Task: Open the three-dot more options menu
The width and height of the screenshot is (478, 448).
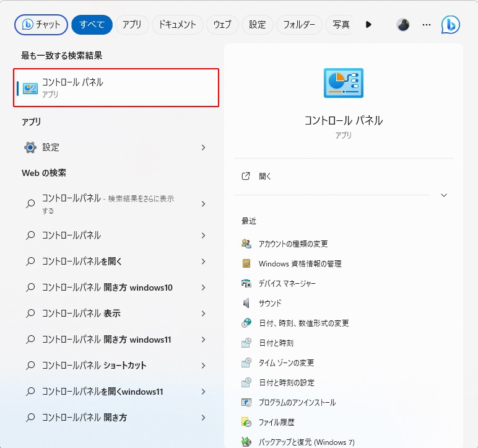Action: (426, 25)
